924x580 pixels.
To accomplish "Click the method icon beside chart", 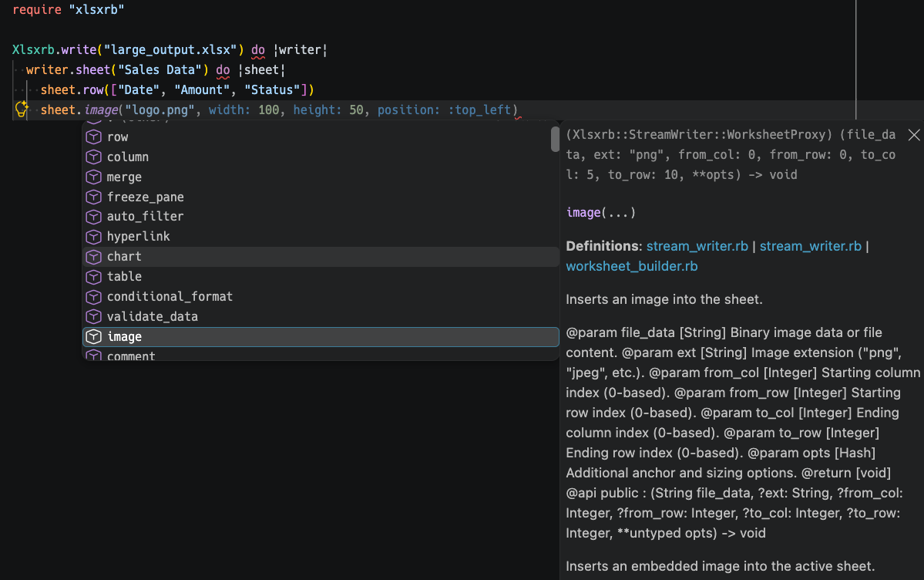I will tap(94, 257).
